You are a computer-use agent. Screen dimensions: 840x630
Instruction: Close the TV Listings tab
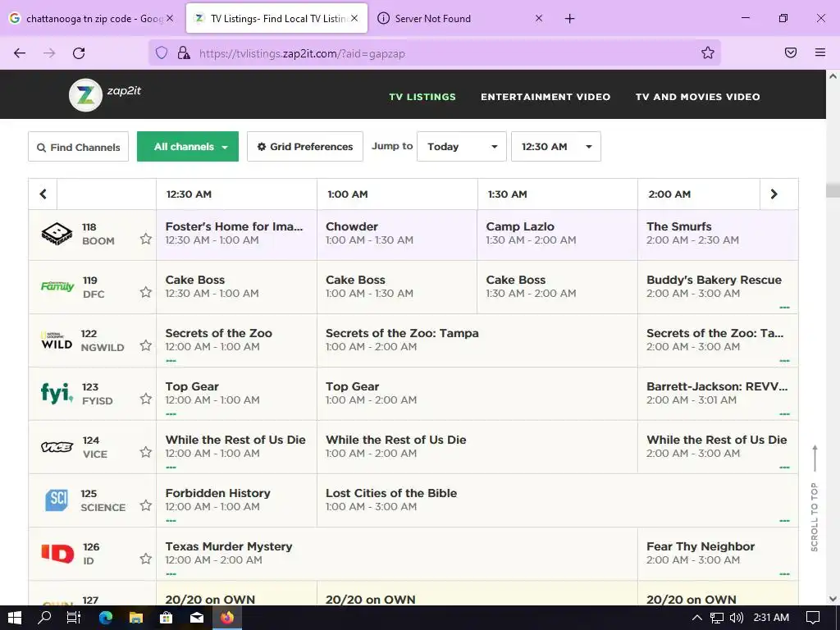pyautogui.click(x=354, y=18)
